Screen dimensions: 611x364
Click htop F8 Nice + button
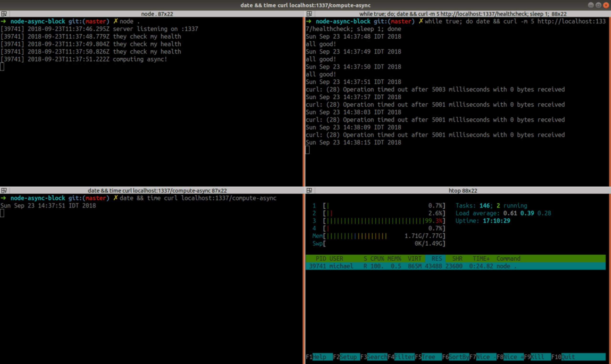[510, 357]
